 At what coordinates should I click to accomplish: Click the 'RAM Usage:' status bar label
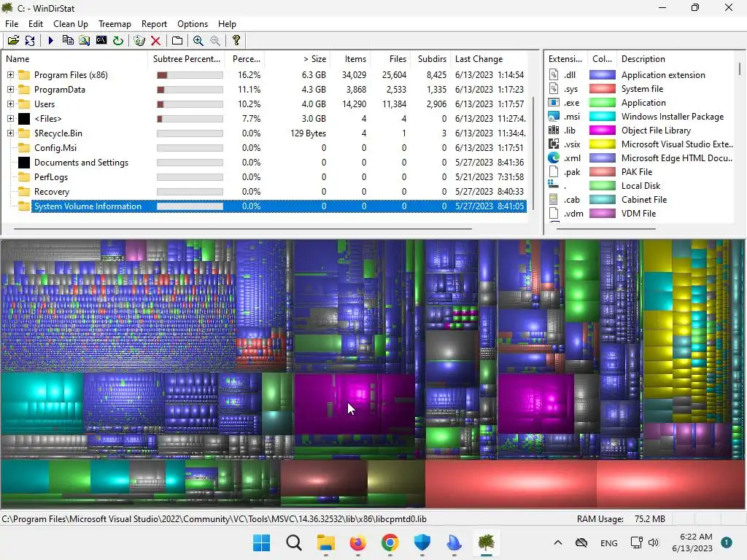pyautogui.click(x=600, y=519)
